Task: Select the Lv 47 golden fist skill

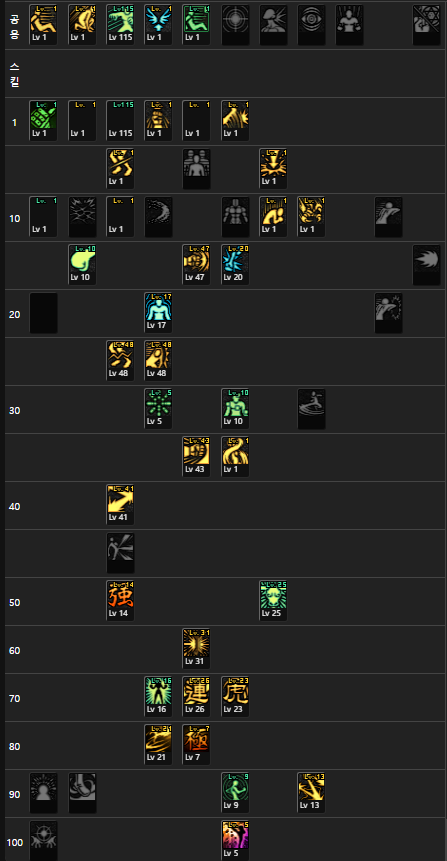Action: point(197,265)
